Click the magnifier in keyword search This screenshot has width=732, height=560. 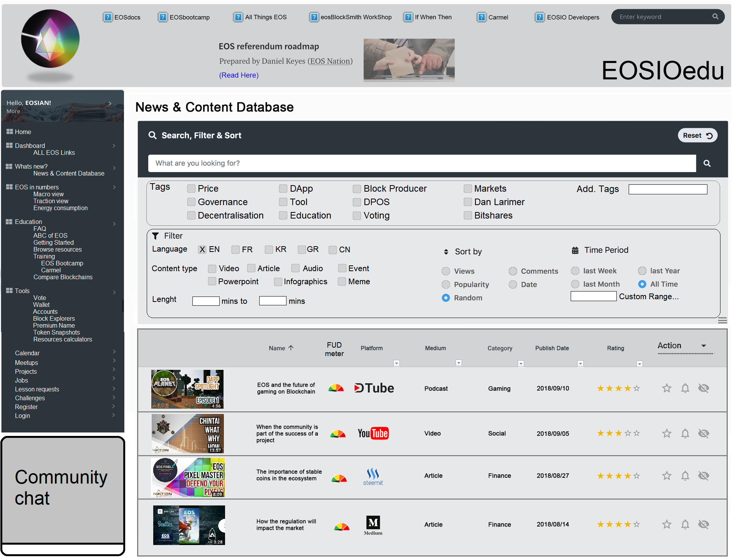coord(715,17)
